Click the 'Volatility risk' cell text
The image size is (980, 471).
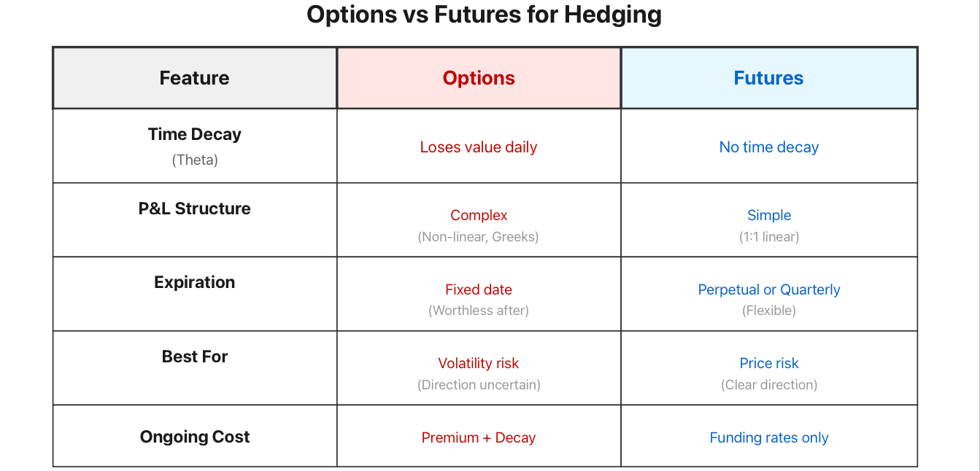coord(479,363)
